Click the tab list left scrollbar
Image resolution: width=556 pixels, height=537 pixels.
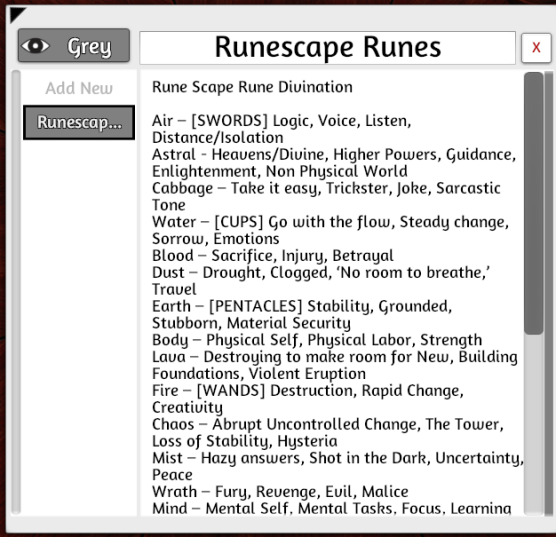click(x=16, y=293)
